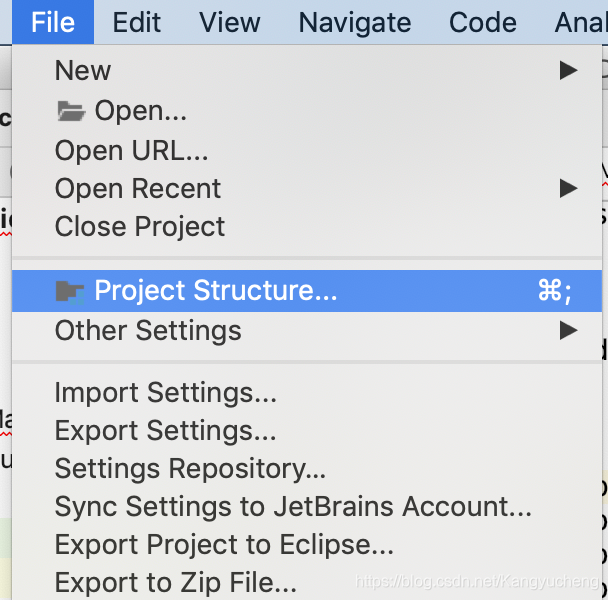Choose Export to Zip File...
This screenshot has width=608, height=600.
[175, 582]
